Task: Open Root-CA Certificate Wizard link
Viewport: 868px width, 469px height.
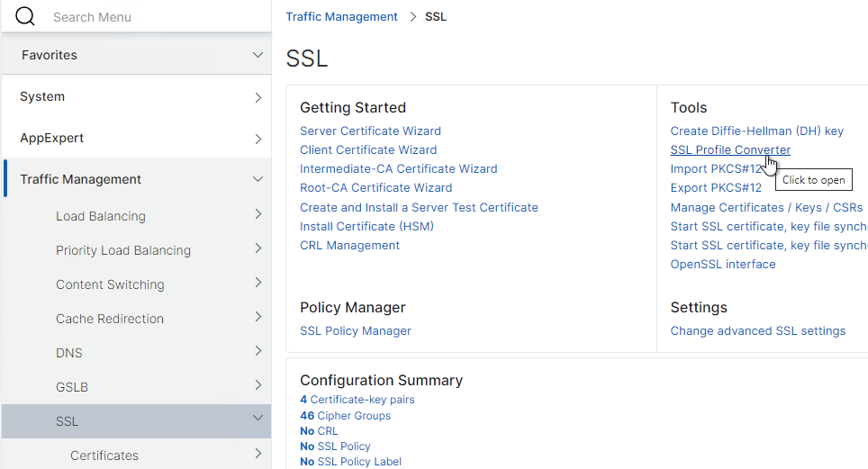Action: tap(375, 188)
